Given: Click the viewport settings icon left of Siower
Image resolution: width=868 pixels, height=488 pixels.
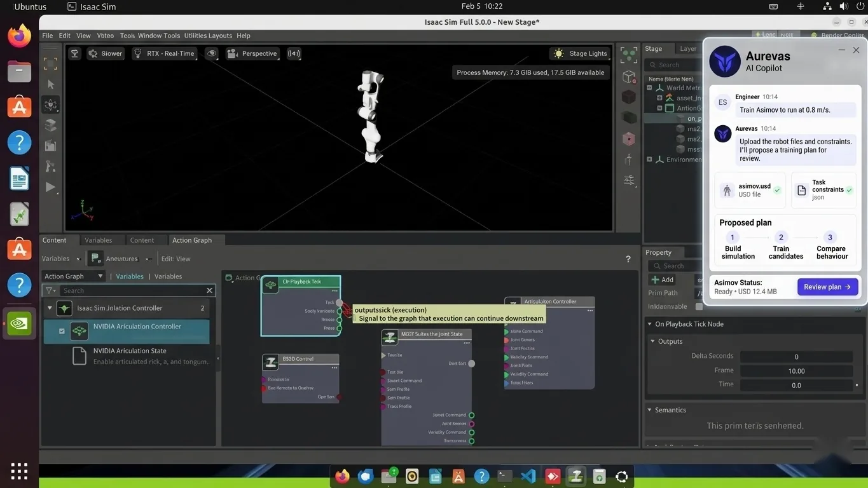Looking at the screenshot, I should [x=74, y=53].
